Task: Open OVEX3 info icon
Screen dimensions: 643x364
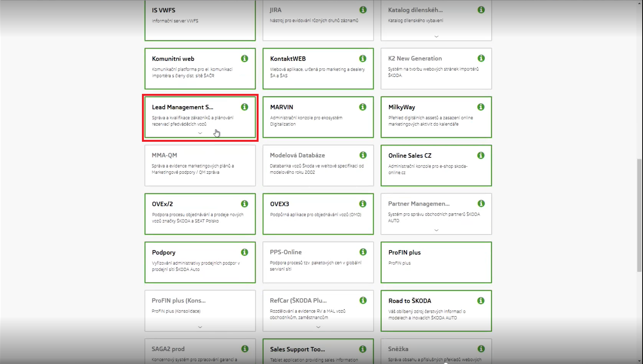Action: tap(363, 204)
